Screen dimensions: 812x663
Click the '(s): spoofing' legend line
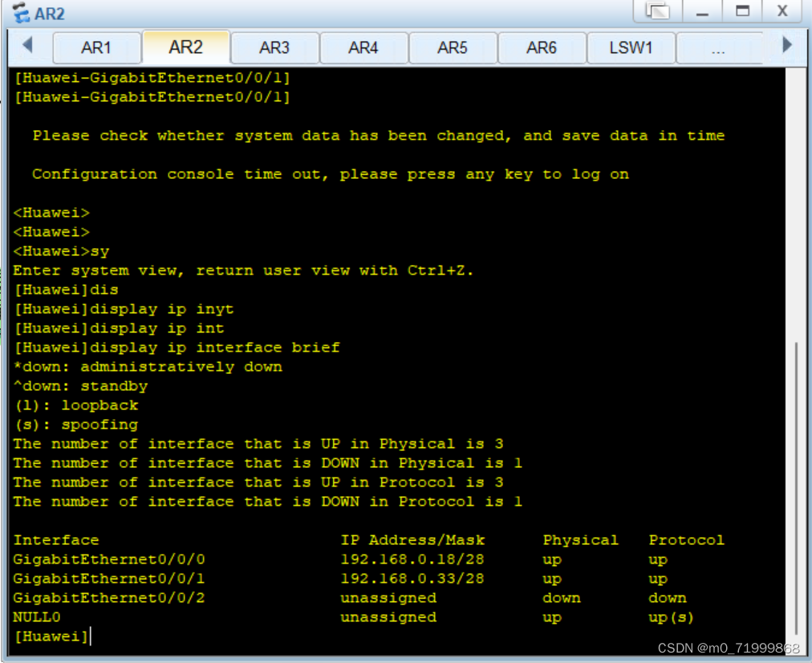76,425
